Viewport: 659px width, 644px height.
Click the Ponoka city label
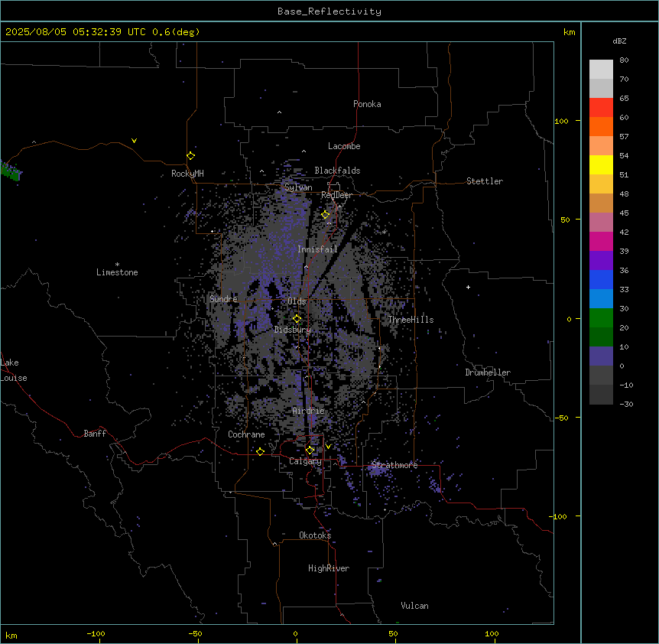tap(367, 104)
